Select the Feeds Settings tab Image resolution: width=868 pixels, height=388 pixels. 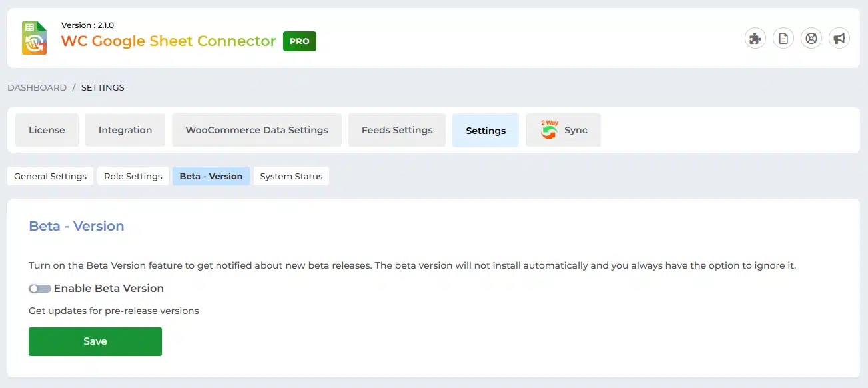pyautogui.click(x=397, y=130)
